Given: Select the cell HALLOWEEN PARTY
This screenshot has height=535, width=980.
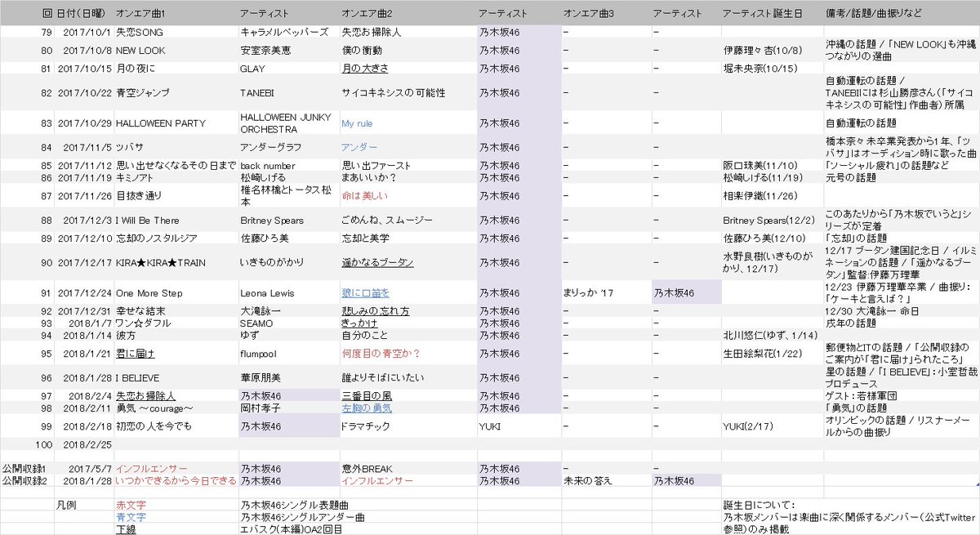Looking at the screenshot, I should [x=160, y=123].
